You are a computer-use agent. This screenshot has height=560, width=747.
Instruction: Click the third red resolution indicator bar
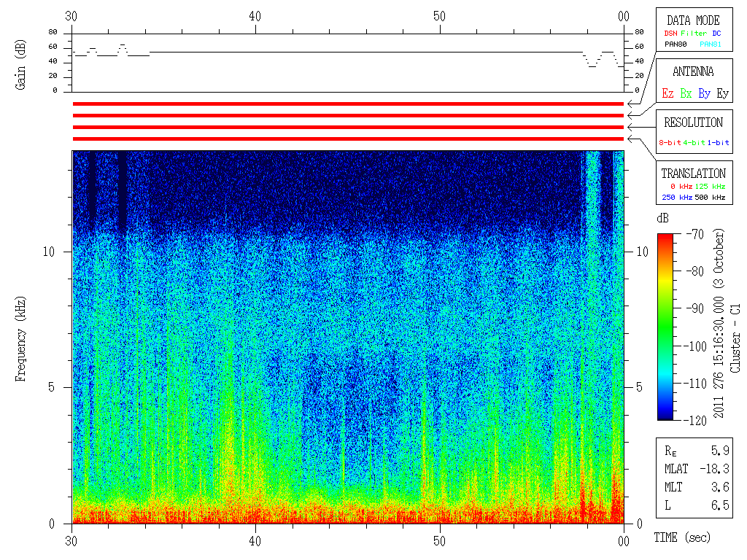tap(348, 127)
